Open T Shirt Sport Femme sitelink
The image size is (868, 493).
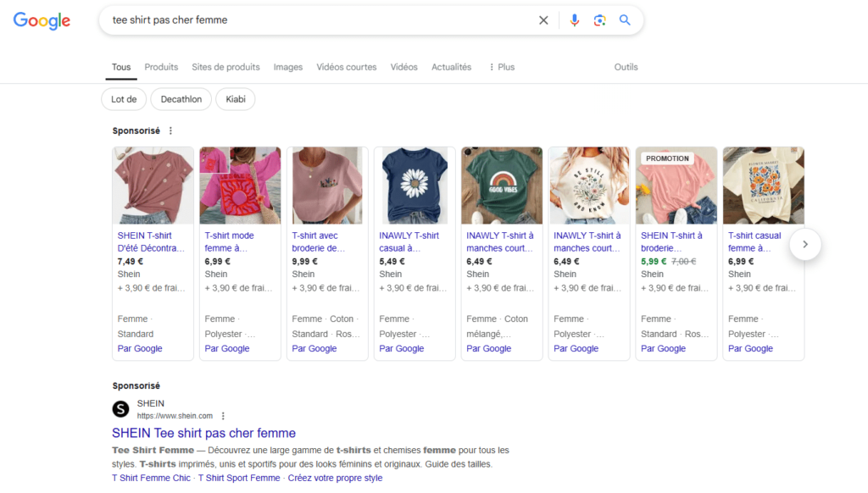pyautogui.click(x=239, y=478)
